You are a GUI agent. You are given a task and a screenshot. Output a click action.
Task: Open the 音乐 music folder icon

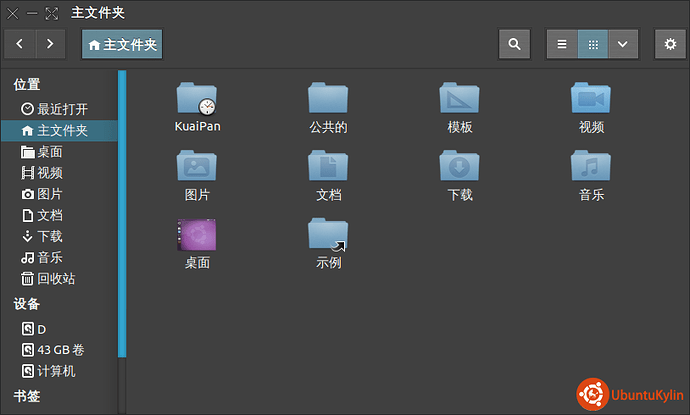(591, 167)
